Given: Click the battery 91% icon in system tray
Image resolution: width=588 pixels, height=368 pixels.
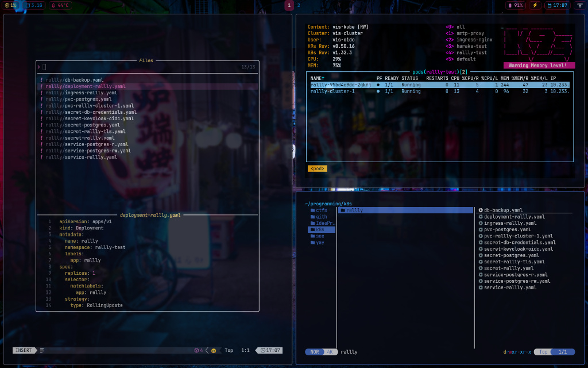Looking at the screenshot, I should (x=510, y=5).
